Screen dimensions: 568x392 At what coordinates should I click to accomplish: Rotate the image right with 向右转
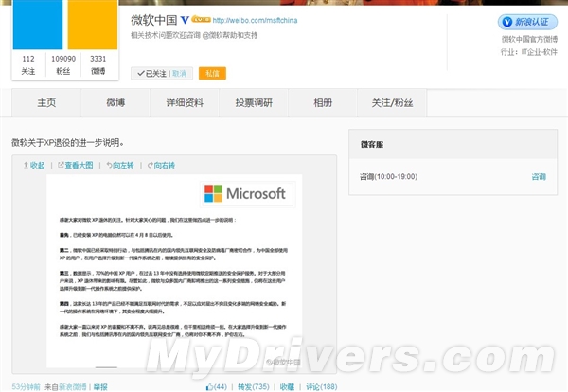(161, 165)
